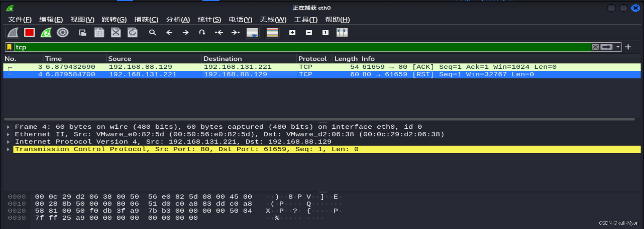Apply the display filter arrow
Viewport: 644px width, 229px height.
tap(606, 47)
